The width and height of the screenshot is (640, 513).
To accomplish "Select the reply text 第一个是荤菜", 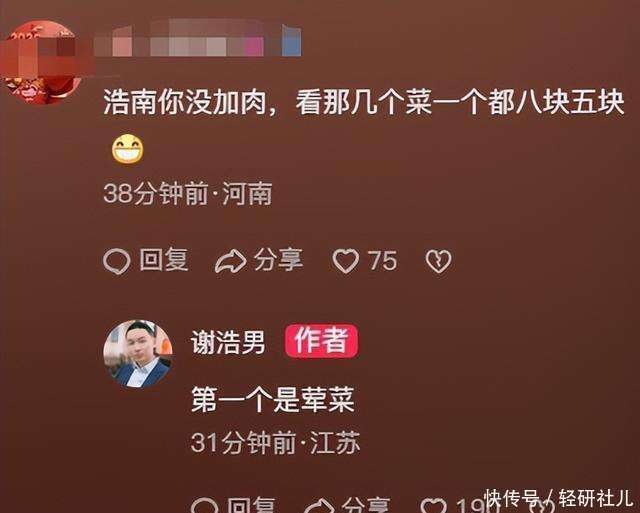I will 273,400.
